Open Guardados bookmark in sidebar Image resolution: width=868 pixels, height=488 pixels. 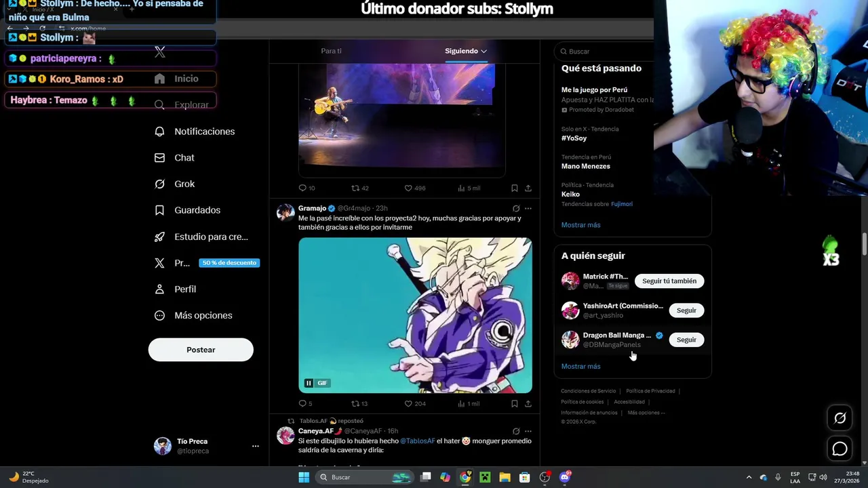(187, 210)
